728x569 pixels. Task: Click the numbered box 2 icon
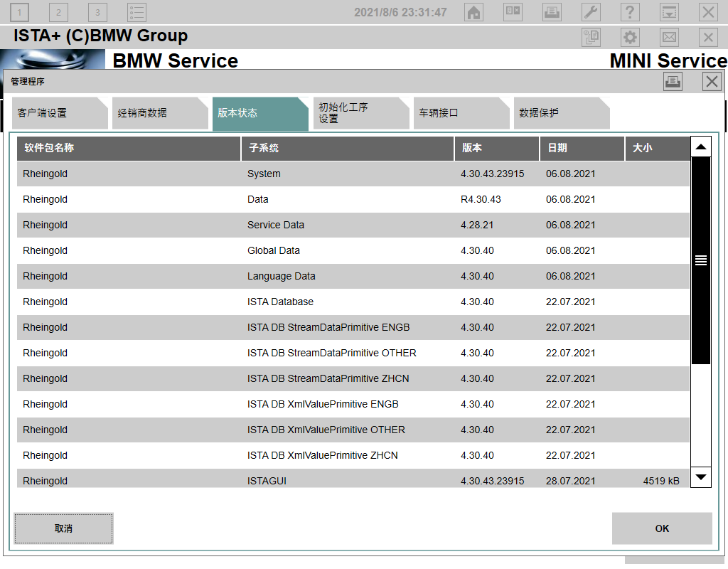[58, 13]
